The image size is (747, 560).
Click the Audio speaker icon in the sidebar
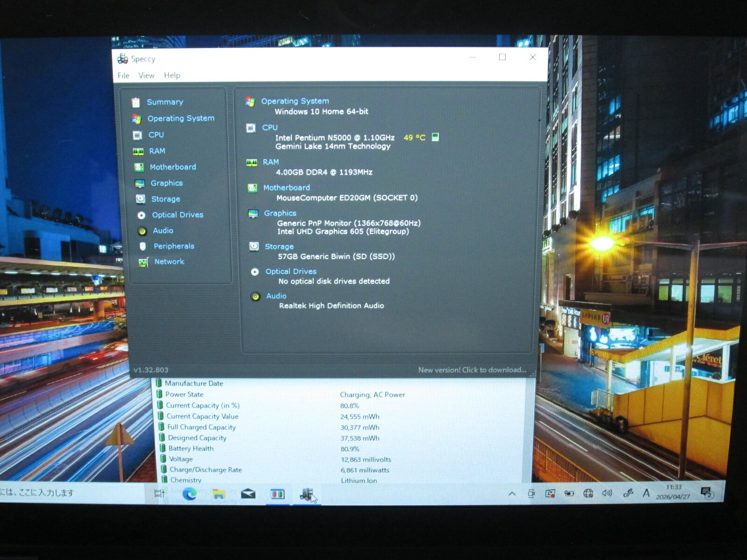(142, 231)
